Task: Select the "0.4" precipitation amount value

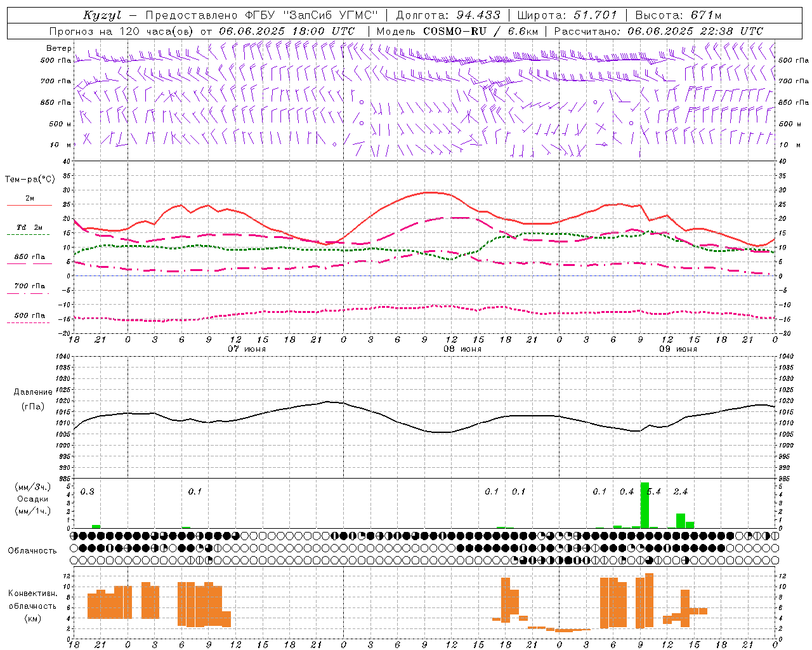Action: tap(627, 492)
